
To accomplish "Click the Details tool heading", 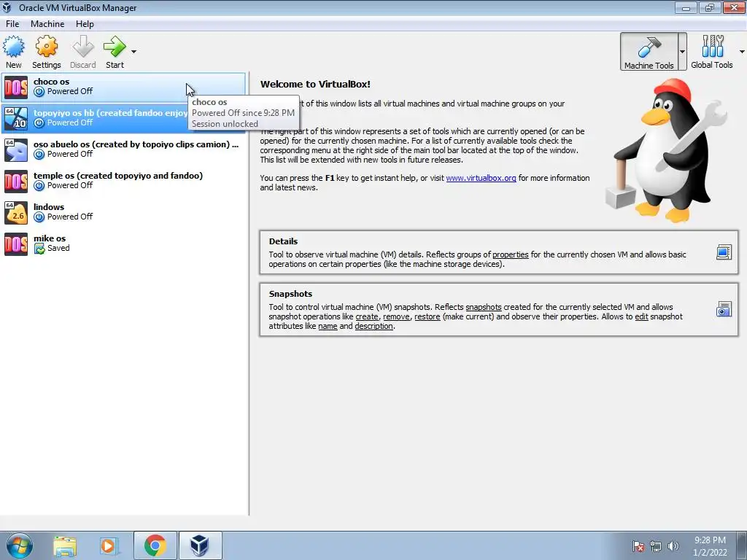I will pos(283,241).
